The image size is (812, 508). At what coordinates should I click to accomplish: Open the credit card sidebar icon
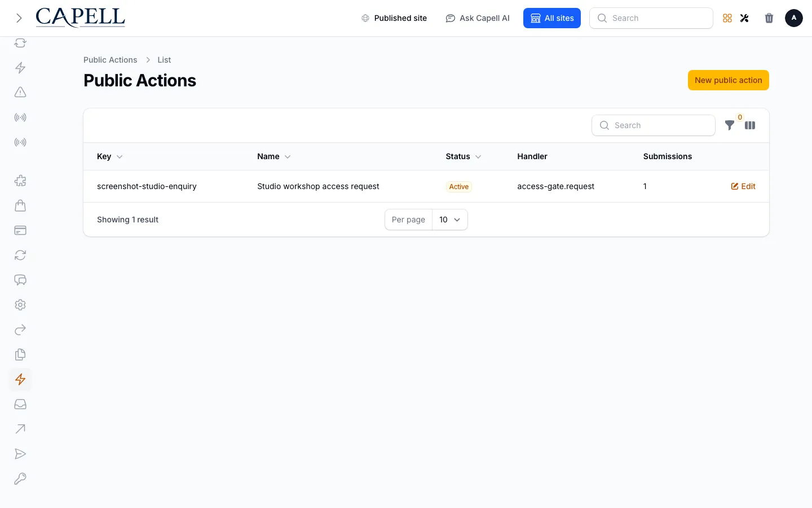point(20,230)
